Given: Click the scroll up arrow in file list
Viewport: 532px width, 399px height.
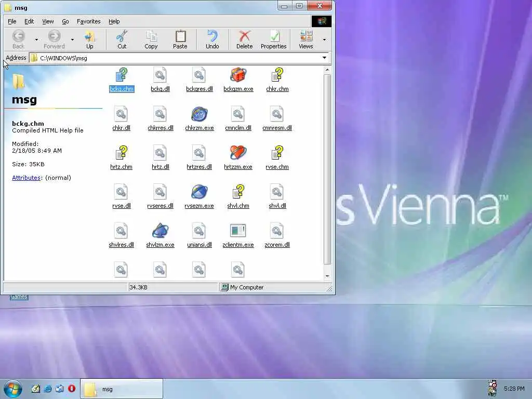Looking at the screenshot, I should [327, 70].
